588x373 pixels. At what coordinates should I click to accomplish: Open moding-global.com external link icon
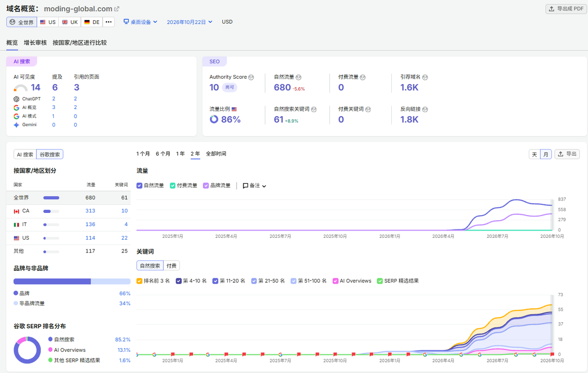(x=117, y=9)
